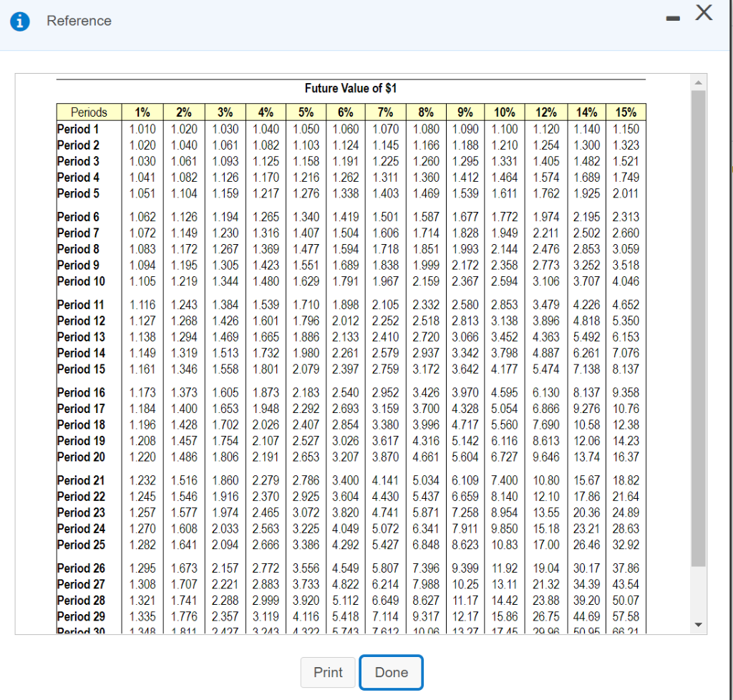This screenshot has height=700, width=733.
Task: Click value 6.727 in Period 20 row
Action: point(505,457)
